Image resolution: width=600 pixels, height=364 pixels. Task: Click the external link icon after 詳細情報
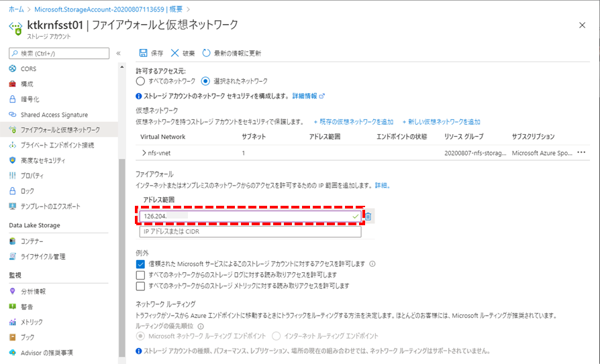(x=321, y=96)
